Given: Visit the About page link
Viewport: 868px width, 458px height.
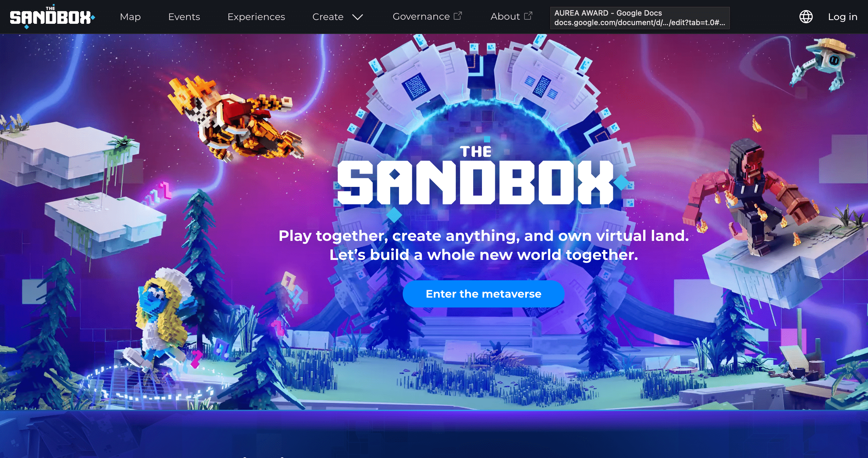Looking at the screenshot, I should coord(505,17).
